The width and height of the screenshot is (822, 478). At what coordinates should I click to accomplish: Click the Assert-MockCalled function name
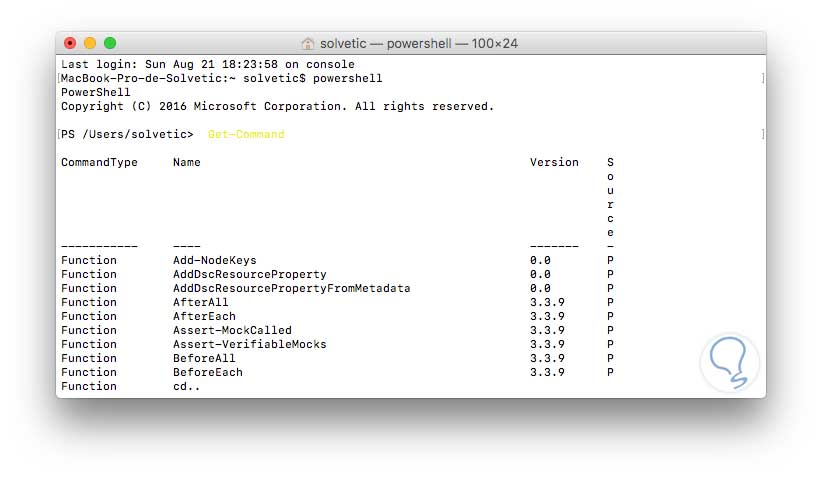[x=232, y=330]
